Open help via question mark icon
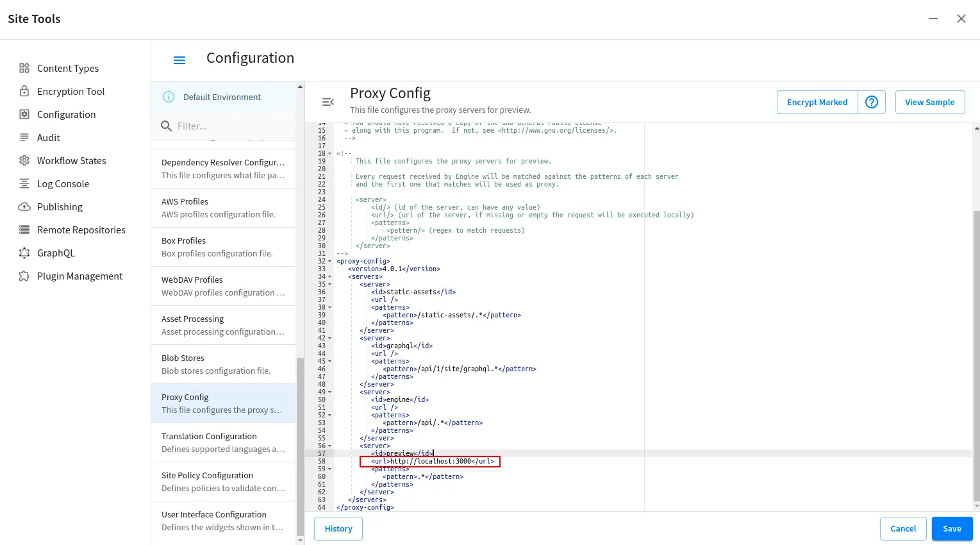 (871, 102)
